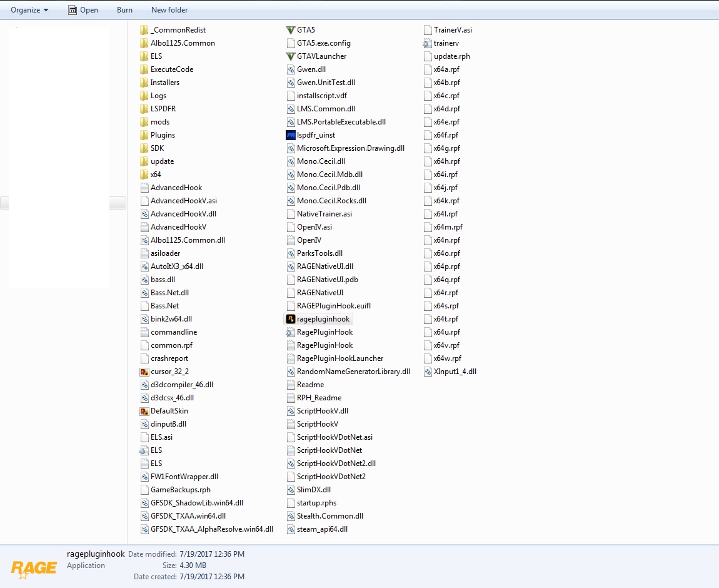
Task: Select the Gwen.dll file icon
Action: pyautogui.click(x=290, y=69)
